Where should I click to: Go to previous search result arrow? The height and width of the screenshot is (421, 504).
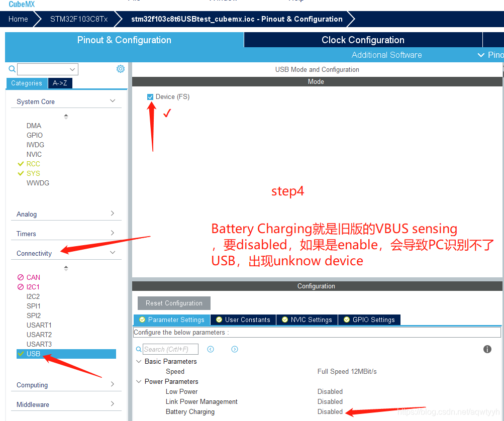tap(211, 349)
